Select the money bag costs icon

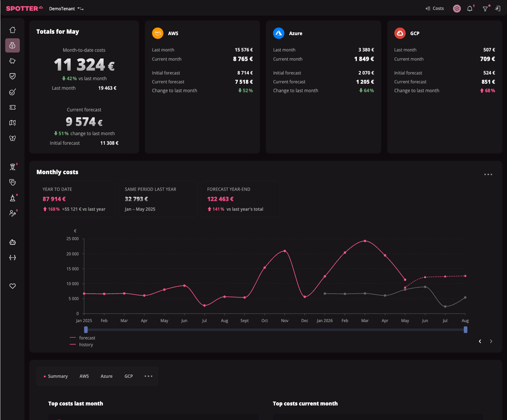[x=12, y=45]
